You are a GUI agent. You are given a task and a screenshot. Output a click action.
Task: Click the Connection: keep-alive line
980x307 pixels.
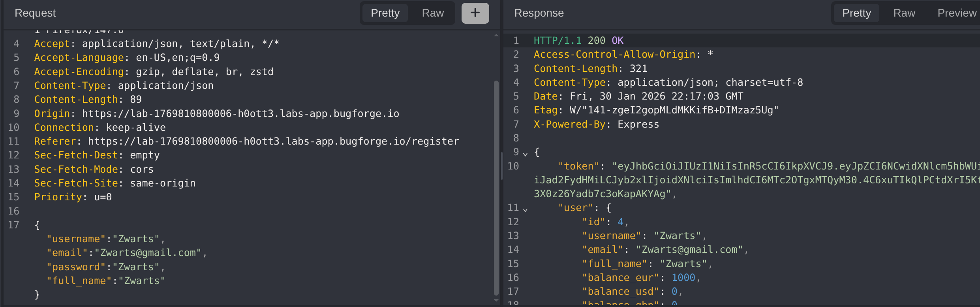[100, 127]
